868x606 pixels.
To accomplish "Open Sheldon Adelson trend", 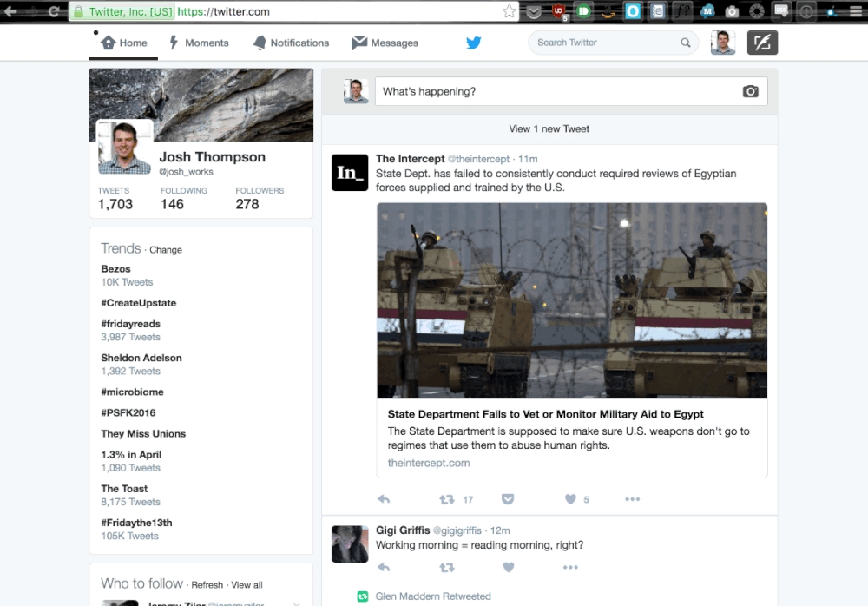I will pos(141,358).
